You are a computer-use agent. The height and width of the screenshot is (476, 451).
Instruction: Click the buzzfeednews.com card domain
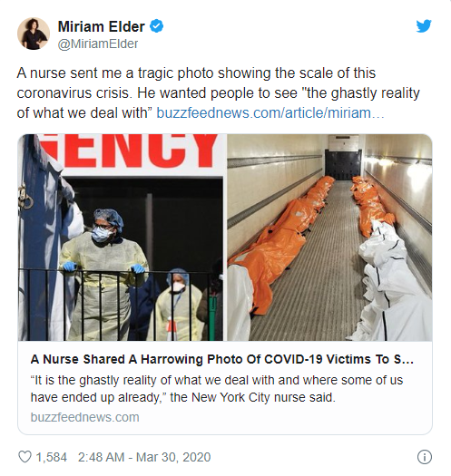[x=84, y=417]
